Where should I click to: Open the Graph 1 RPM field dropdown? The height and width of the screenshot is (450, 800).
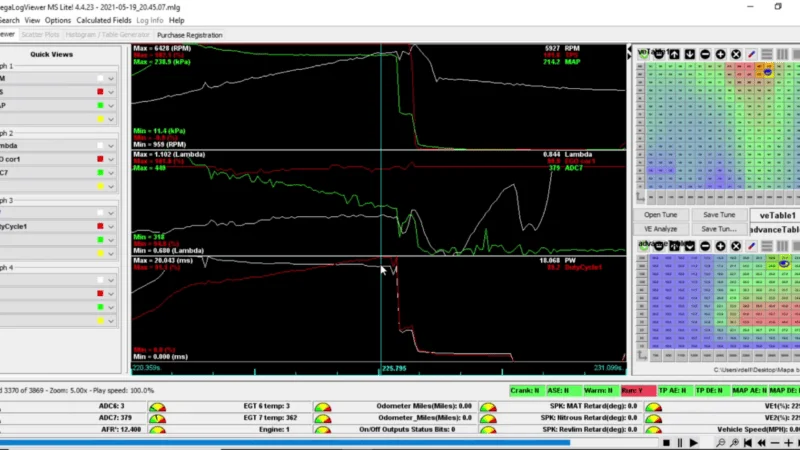[x=111, y=79]
